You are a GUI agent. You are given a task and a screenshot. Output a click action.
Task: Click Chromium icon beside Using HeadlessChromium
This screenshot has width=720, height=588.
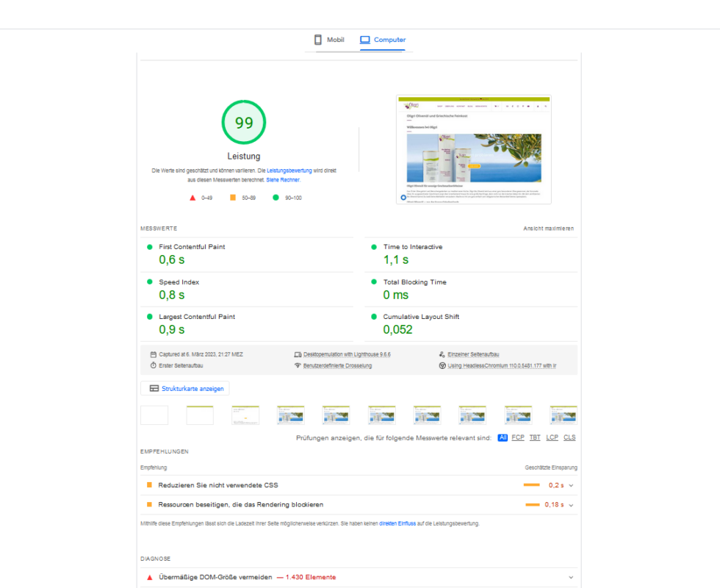pyautogui.click(x=442, y=366)
